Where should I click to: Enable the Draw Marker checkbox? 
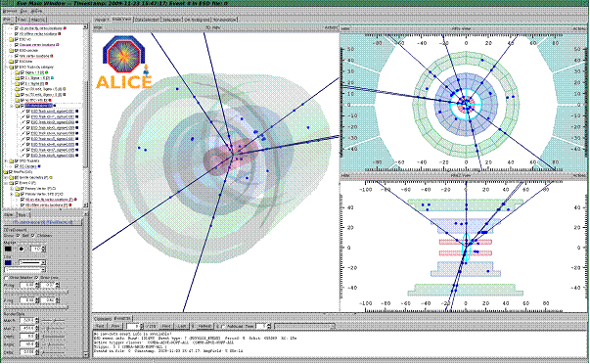point(7,278)
